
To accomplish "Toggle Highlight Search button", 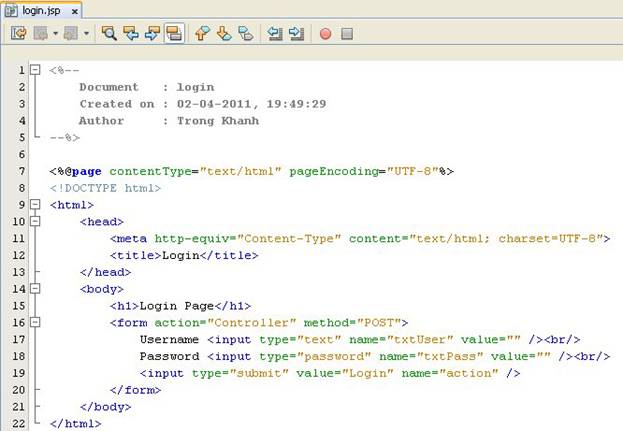I will tap(174, 33).
